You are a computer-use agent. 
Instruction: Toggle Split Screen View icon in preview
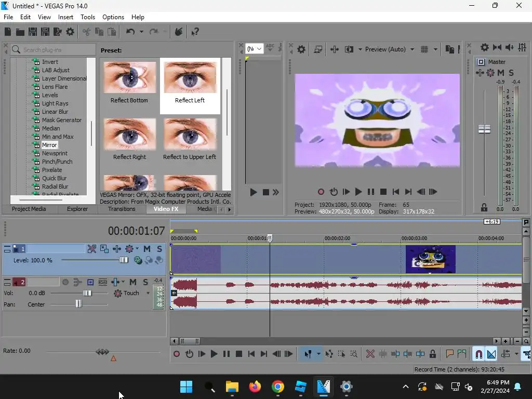coord(349,49)
